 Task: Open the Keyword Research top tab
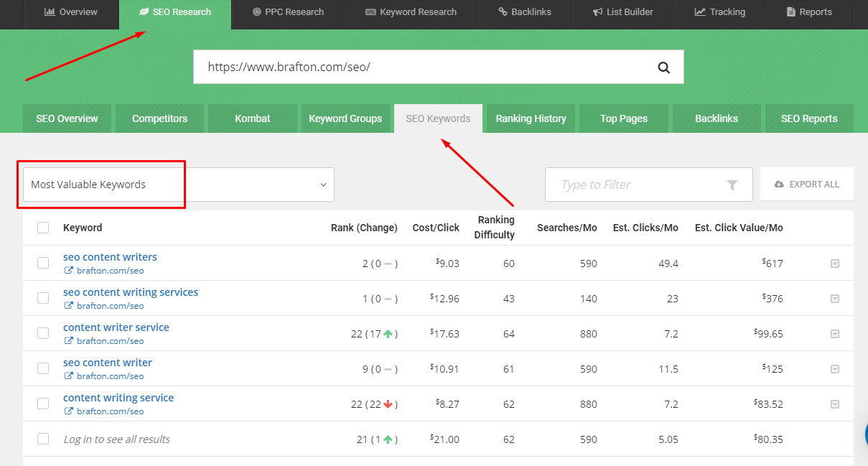coord(411,12)
